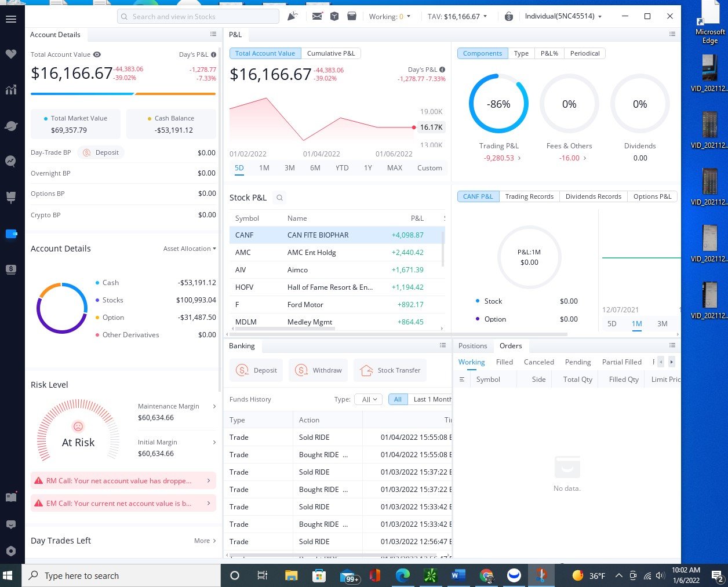Open the Account Details panel menu icon
Image resolution: width=728 pixels, height=587 pixels.
[x=213, y=34]
